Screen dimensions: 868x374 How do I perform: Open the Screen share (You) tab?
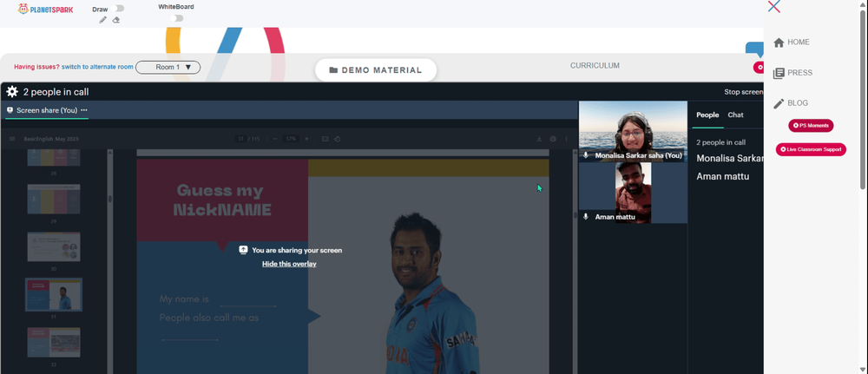pos(47,110)
